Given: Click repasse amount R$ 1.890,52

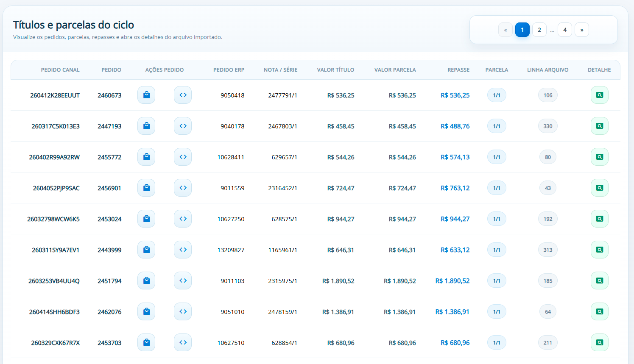Looking at the screenshot, I should (452, 281).
